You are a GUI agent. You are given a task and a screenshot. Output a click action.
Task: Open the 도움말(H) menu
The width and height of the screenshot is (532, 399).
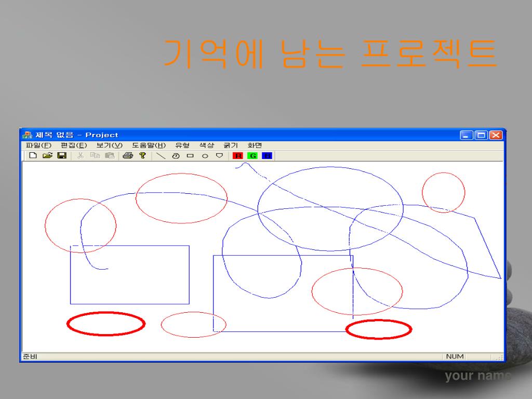tap(149, 145)
